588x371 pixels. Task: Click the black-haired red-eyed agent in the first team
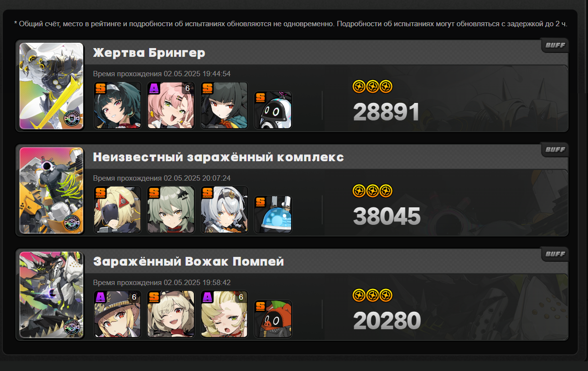(225, 105)
